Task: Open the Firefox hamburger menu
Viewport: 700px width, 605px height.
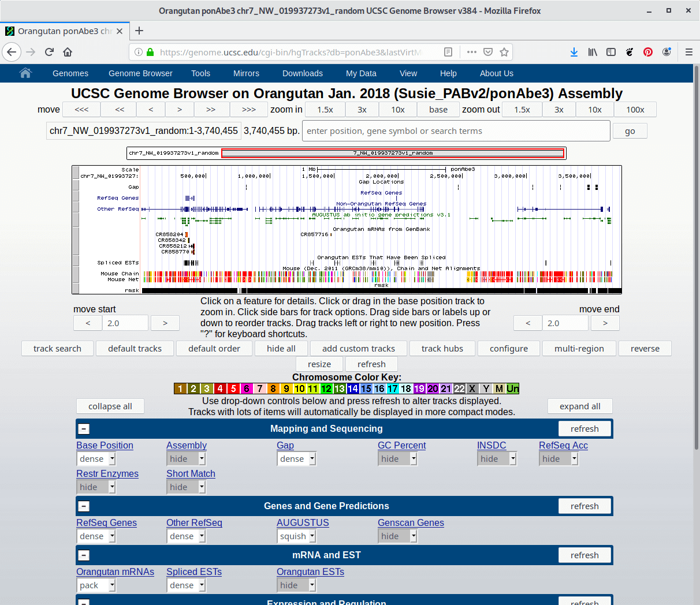Action: [688, 51]
